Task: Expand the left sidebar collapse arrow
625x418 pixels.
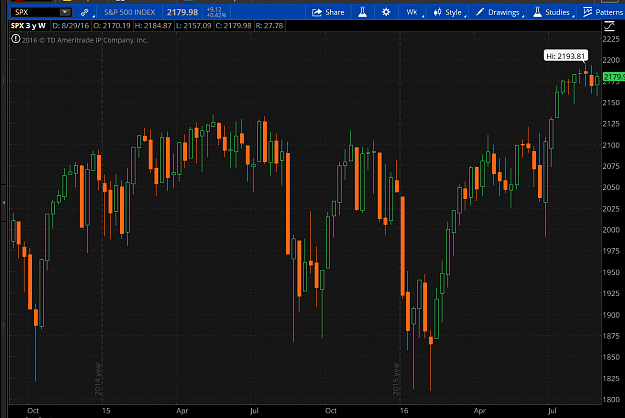Action: 4,202
